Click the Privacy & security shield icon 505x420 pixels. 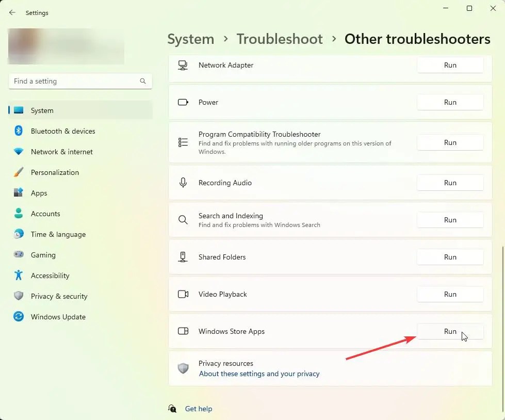coord(19,296)
